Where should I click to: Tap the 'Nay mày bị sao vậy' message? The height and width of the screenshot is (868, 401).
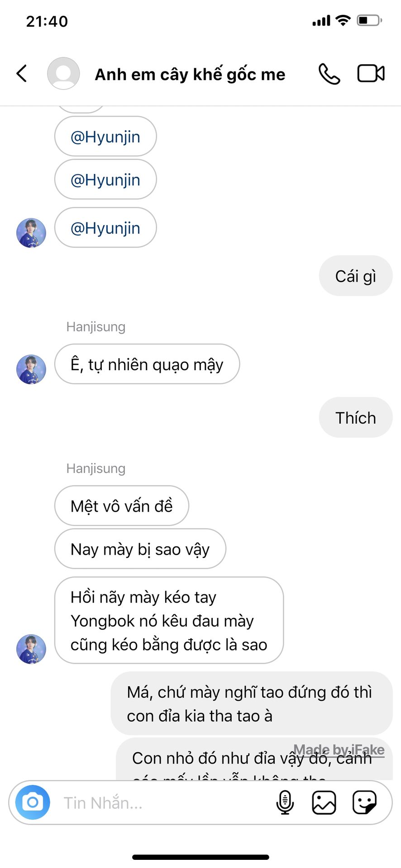140,549
